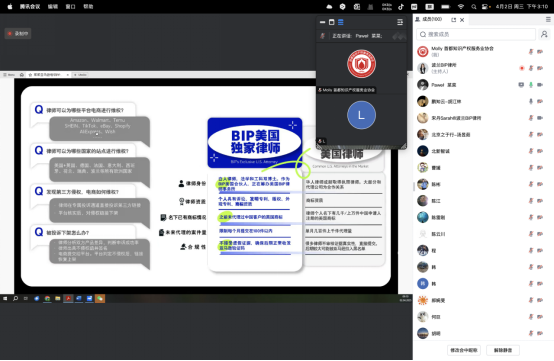Click the orange highlighted WeChat icon on the shared taskbar

100,298
